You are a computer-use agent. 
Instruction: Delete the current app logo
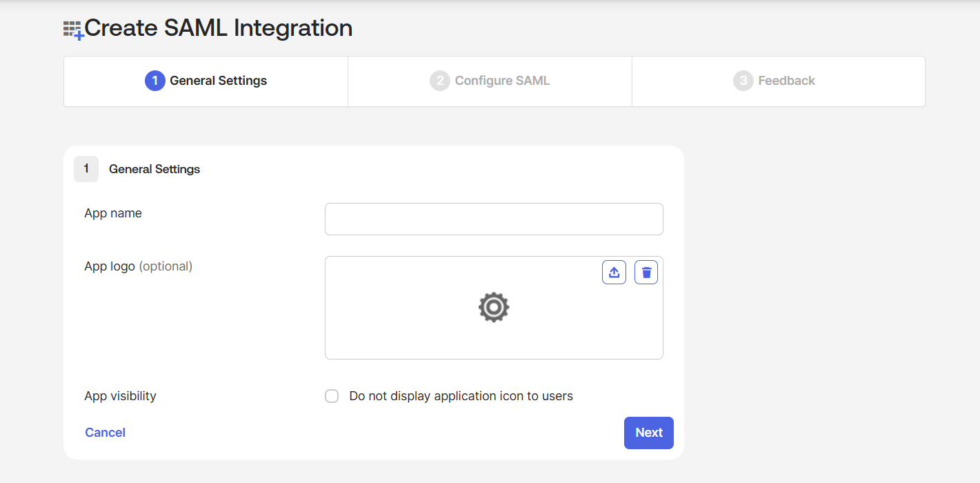tap(646, 273)
